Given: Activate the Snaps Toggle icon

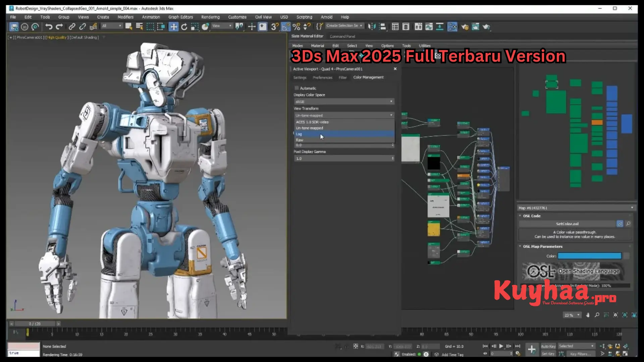Looking at the screenshot, I should (274, 27).
